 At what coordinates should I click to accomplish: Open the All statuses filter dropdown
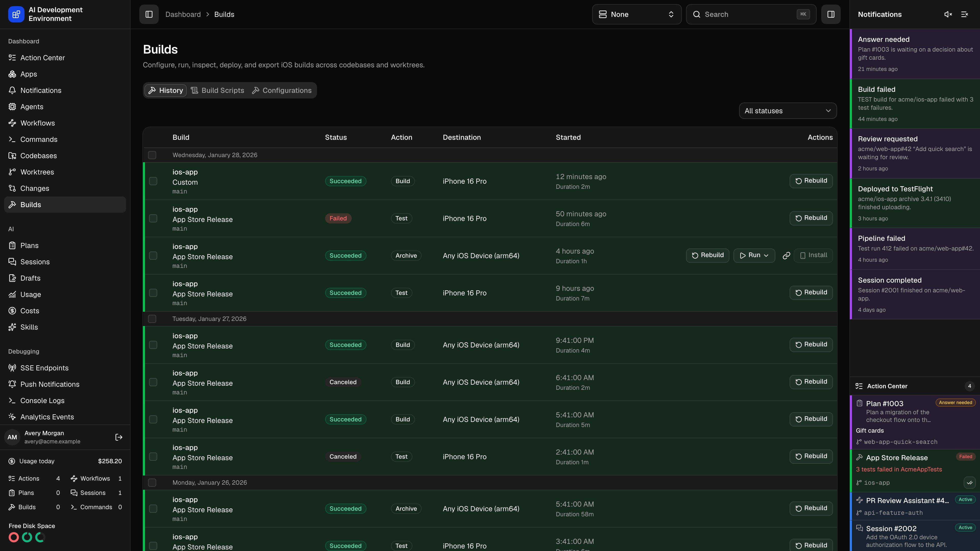point(788,111)
